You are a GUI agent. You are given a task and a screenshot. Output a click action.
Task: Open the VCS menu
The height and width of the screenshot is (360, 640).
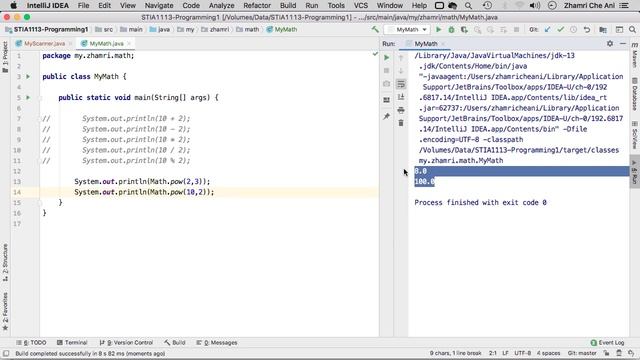point(360,5)
